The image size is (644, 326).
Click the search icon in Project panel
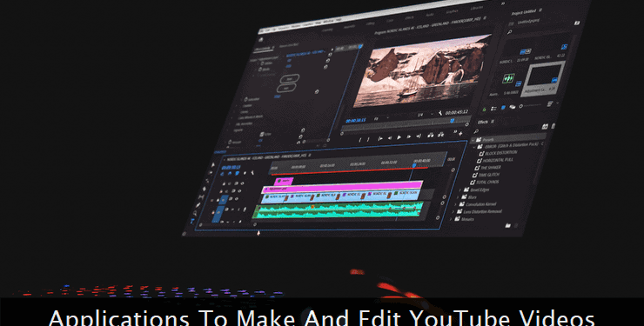(x=510, y=32)
